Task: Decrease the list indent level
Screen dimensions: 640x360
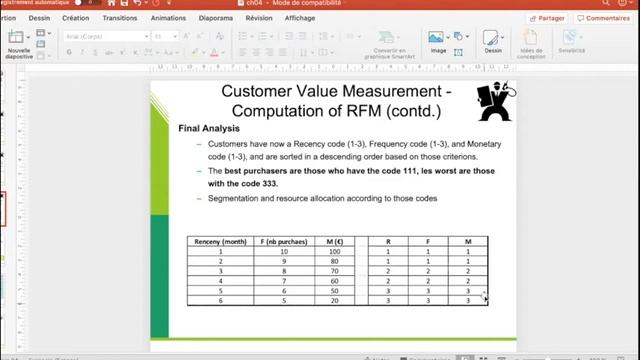Action: [289, 36]
